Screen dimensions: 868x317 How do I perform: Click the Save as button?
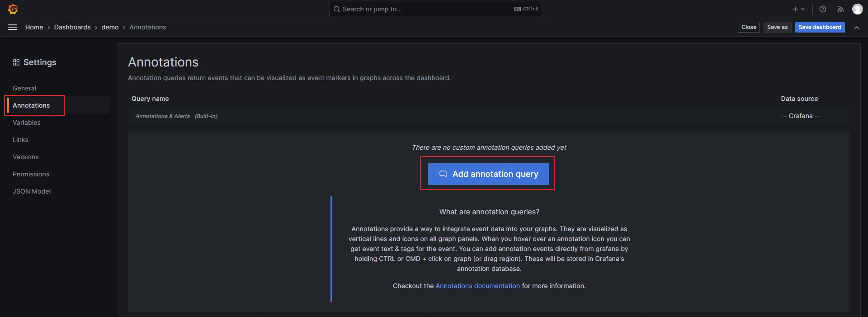point(777,27)
